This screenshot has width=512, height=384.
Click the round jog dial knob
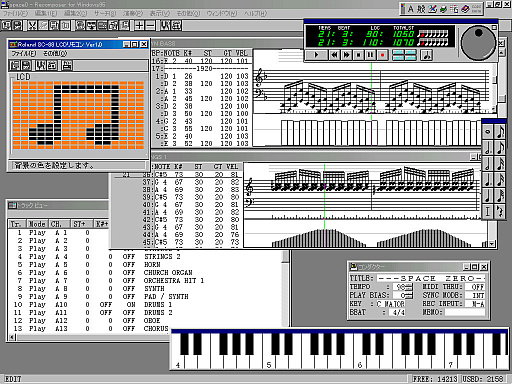coord(478,43)
